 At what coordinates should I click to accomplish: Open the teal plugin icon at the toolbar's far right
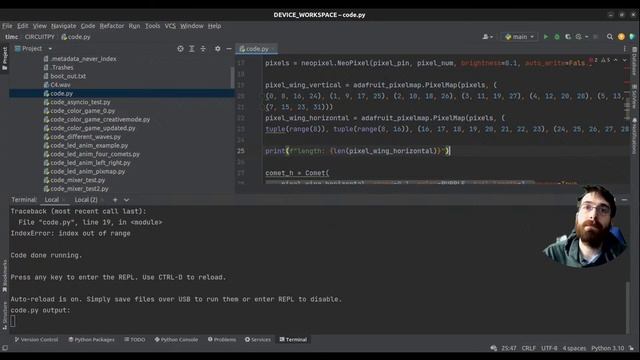(632, 37)
